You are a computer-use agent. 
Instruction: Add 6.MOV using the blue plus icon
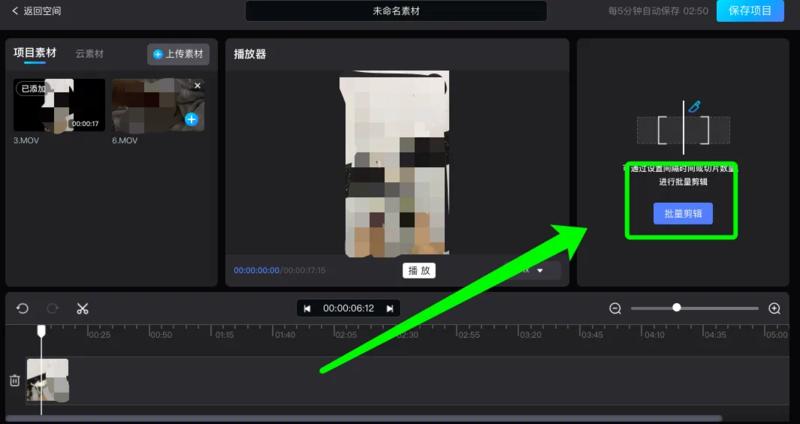click(191, 120)
